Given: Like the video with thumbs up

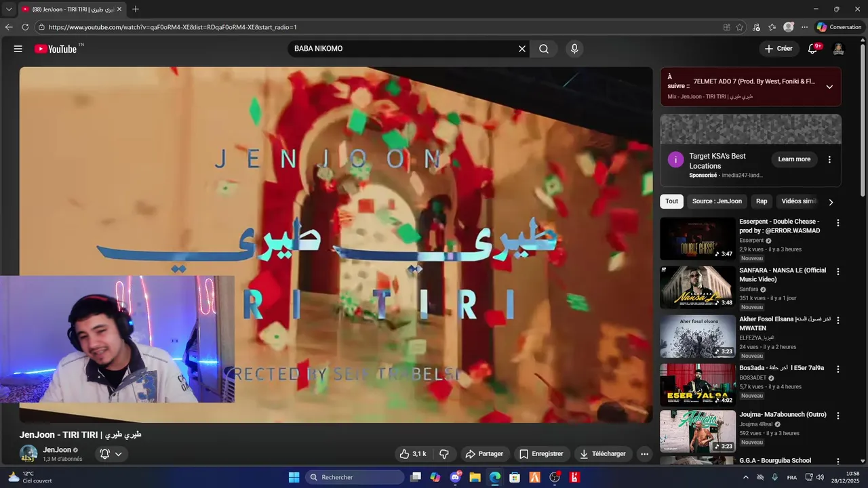Looking at the screenshot, I should (x=413, y=454).
